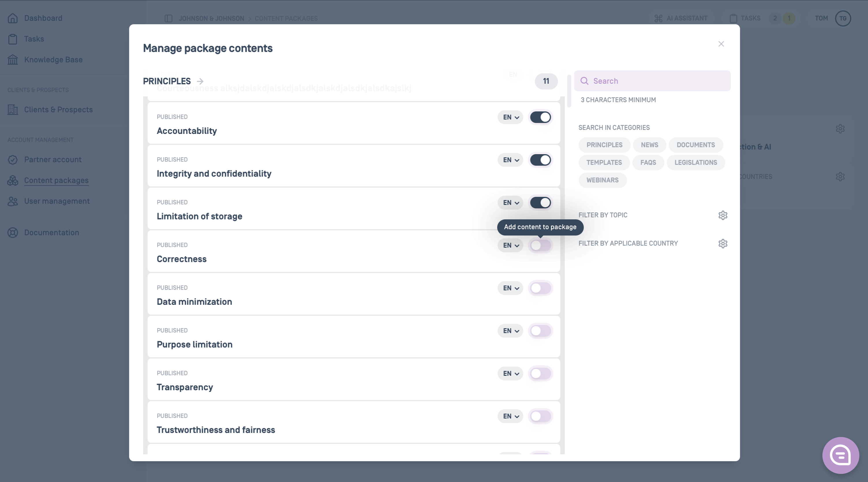Open the Knowledge Base sidebar icon
This screenshot has height=482, width=868.
13,60
